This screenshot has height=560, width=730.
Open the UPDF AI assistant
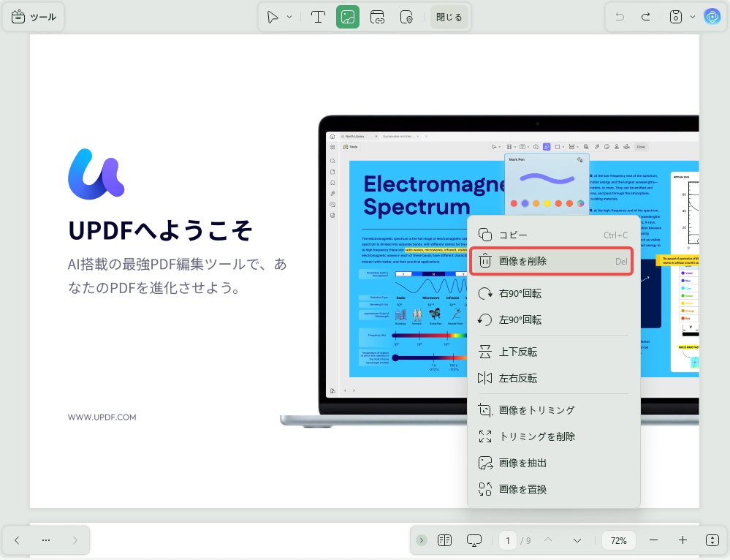pyautogui.click(x=712, y=18)
